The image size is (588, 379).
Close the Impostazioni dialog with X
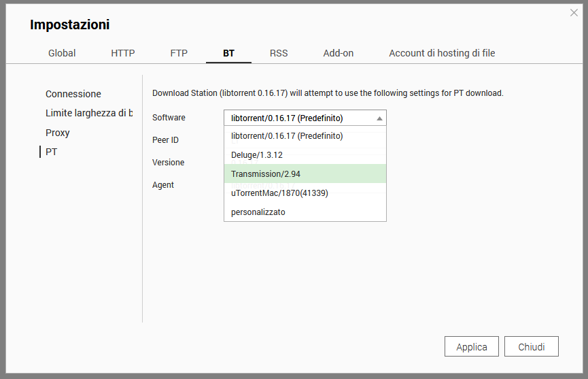tap(574, 13)
